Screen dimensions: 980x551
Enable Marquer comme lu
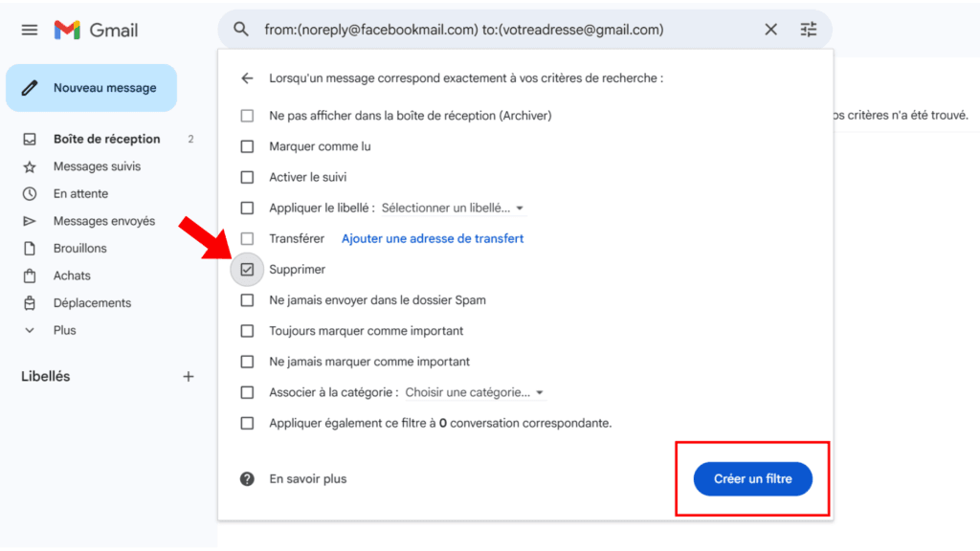point(247,146)
